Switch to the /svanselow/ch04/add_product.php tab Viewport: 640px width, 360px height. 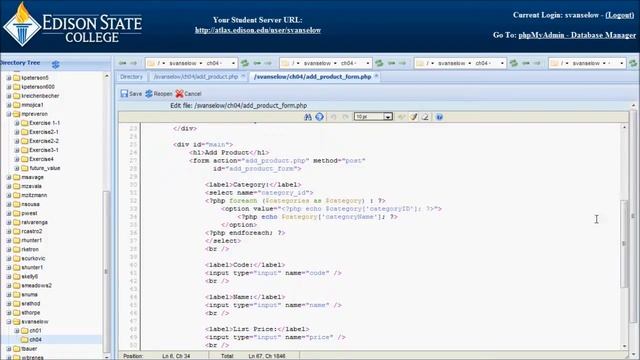pos(196,77)
